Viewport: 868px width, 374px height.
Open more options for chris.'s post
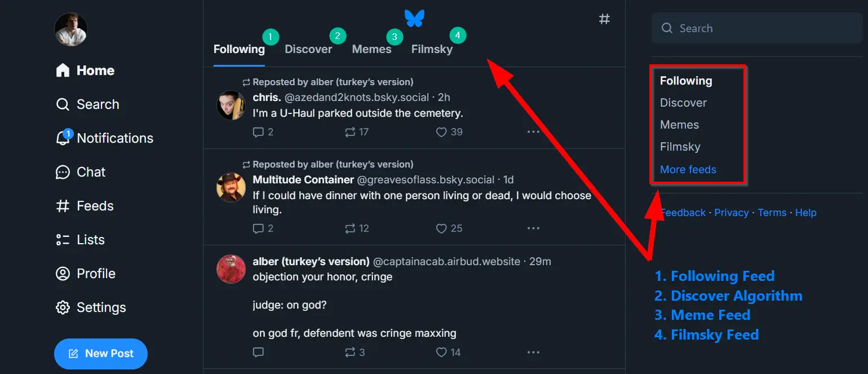coord(533,132)
